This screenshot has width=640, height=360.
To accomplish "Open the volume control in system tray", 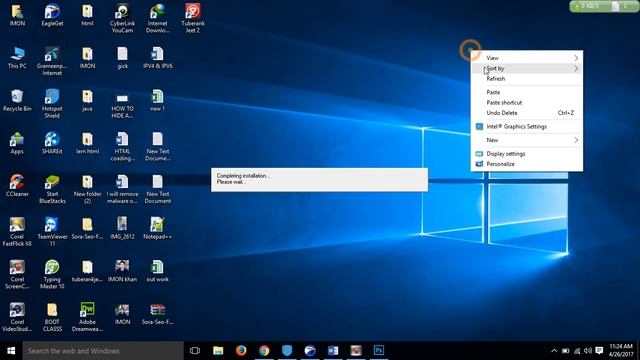I will (588, 351).
